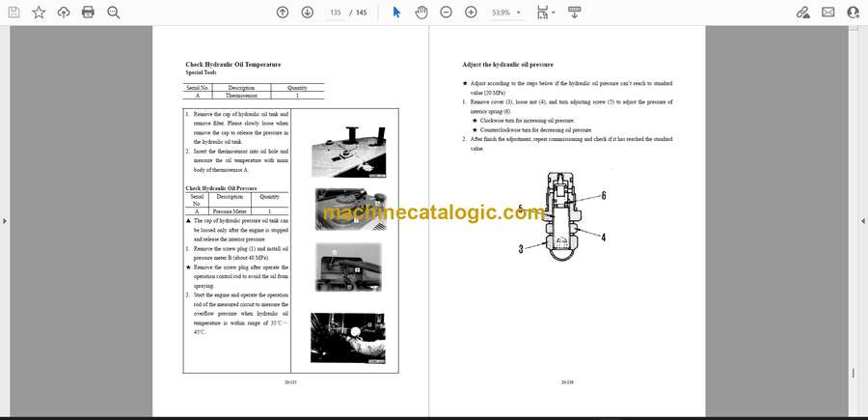Print the document with the printer icon
This screenshot has height=420, width=868.
click(88, 13)
